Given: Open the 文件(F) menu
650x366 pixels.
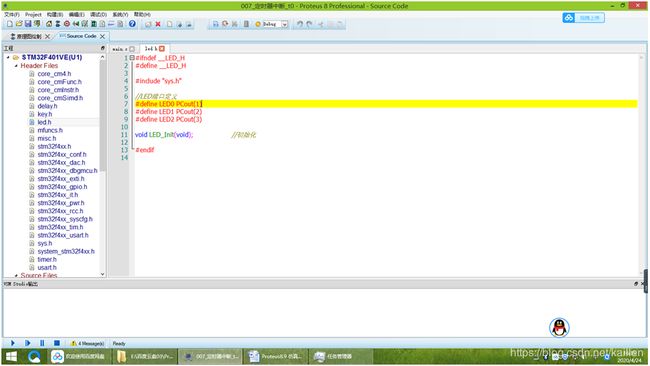Looking at the screenshot, I should 12,15.
